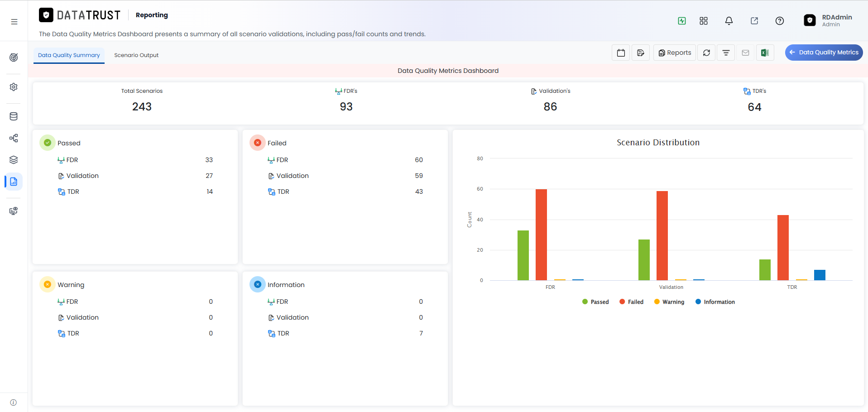Image resolution: width=868 pixels, height=412 pixels.
Task: Click the tag-edit toolbar icon
Action: click(641, 53)
